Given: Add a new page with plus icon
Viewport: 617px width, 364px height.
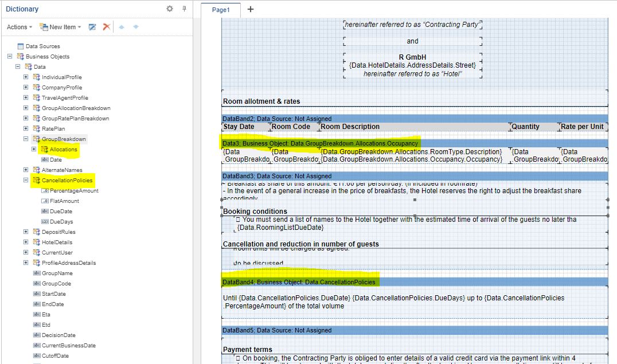Looking at the screenshot, I should [251, 9].
